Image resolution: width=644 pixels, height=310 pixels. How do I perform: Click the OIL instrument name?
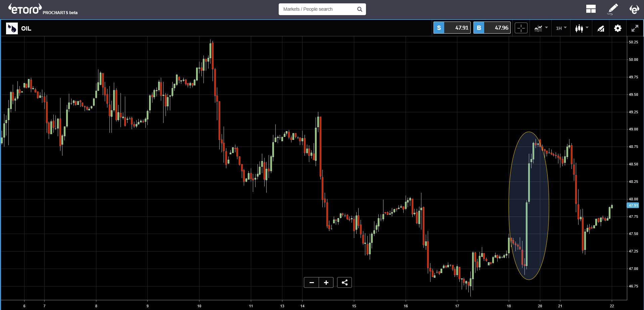[26, 29]
